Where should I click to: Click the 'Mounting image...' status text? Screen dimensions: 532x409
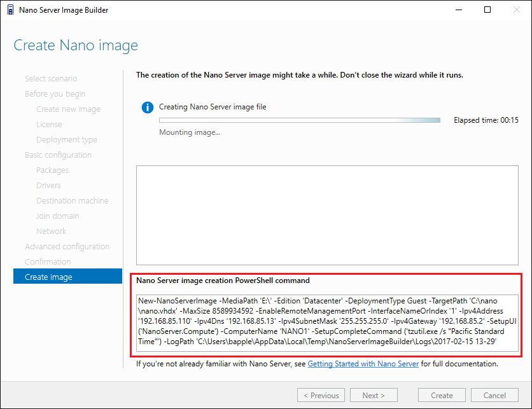point(190,132)
